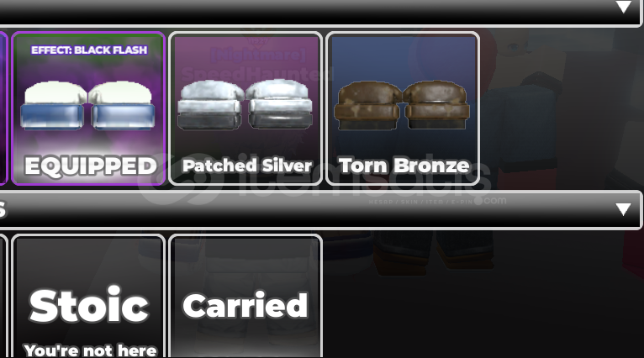
Task: Click the EQUIPPED status label
Action: click(90, 166)
